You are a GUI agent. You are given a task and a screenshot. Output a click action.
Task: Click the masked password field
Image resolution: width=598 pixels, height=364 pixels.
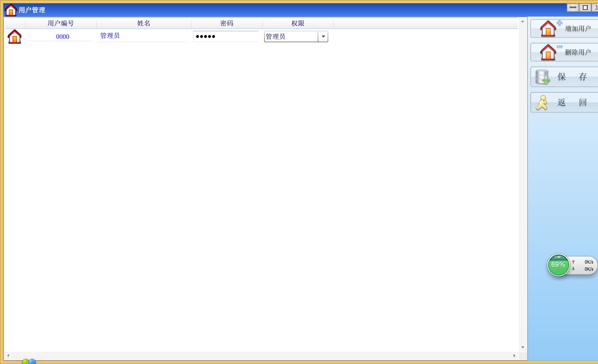[226, 36]
